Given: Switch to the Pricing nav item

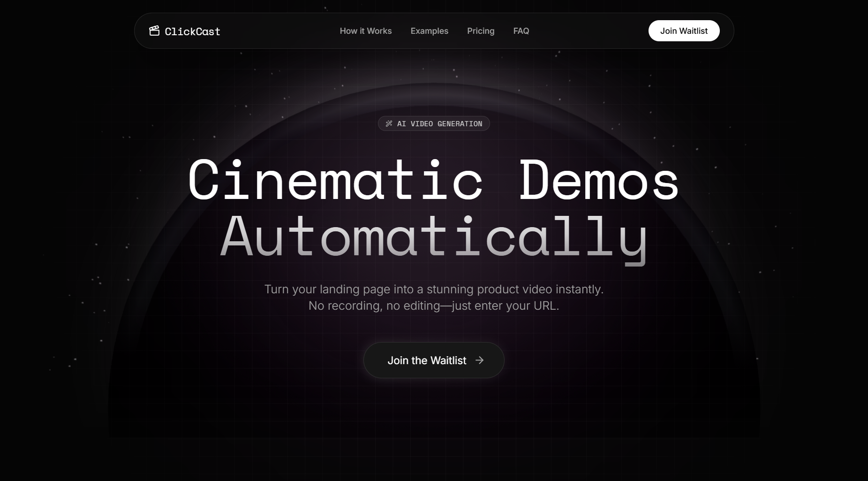Looking at the screenshot, I should point(481,31).
